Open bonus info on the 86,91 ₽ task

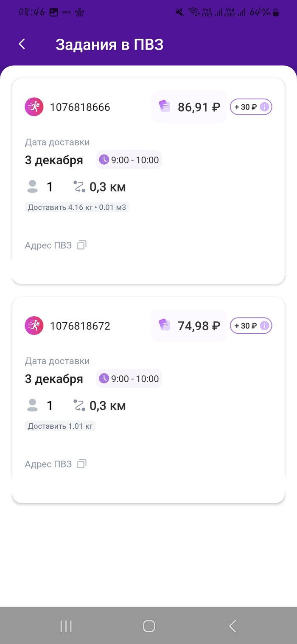(264, 107)
